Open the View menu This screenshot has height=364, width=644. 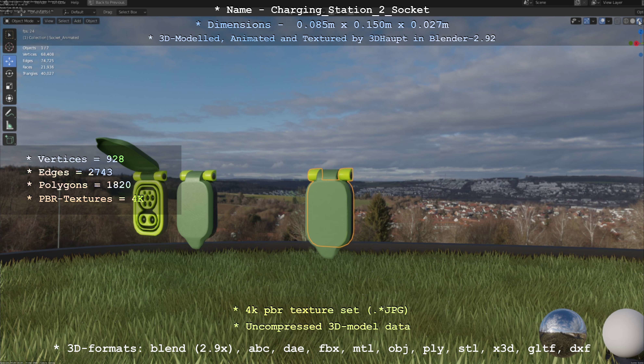coord(49,21)
